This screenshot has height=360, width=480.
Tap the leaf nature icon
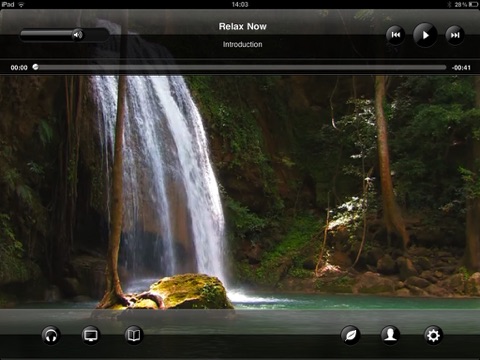pos(350,335)
